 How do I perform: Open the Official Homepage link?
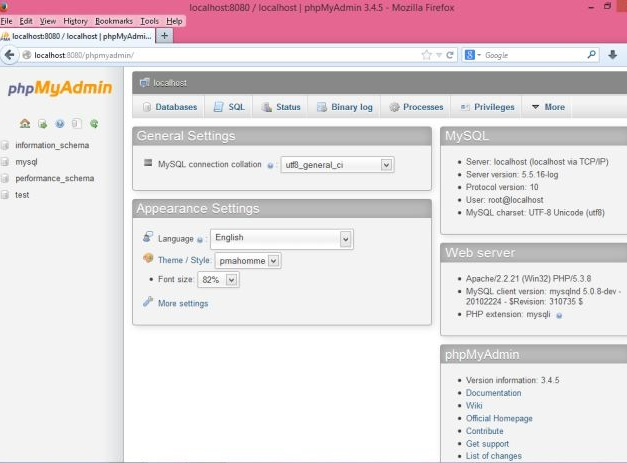499,418
